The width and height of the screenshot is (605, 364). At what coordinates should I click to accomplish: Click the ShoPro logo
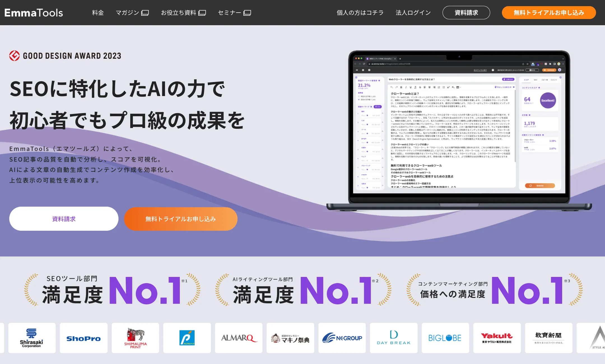[83, 338]
